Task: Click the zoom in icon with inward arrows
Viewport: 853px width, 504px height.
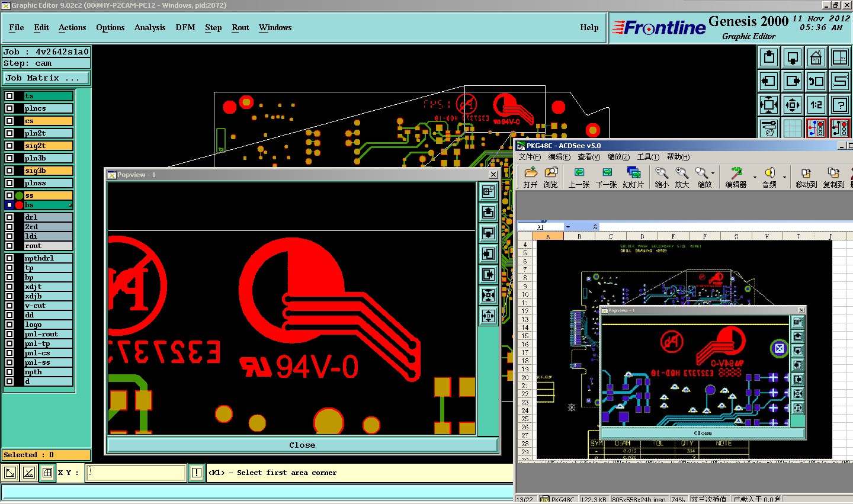Action: (769, 105)
